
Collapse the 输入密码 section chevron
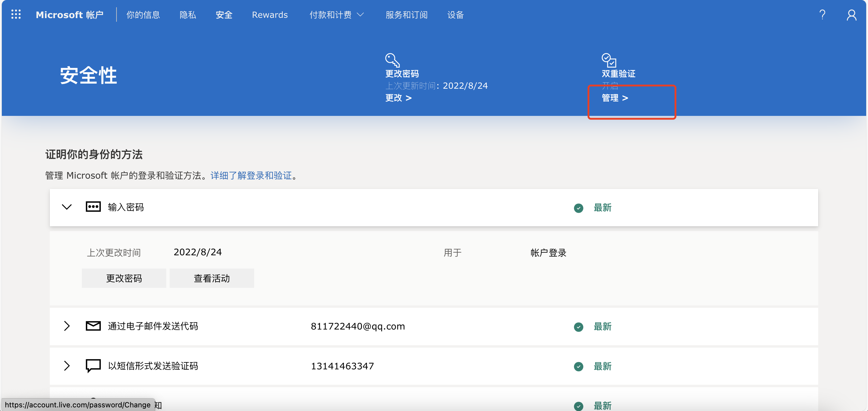67,207
